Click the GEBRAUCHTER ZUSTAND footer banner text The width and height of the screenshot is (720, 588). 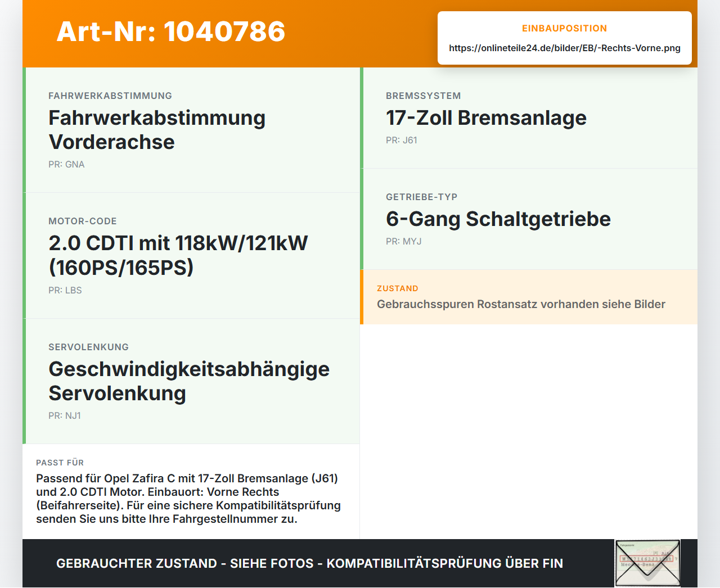[x=309, y=563]
